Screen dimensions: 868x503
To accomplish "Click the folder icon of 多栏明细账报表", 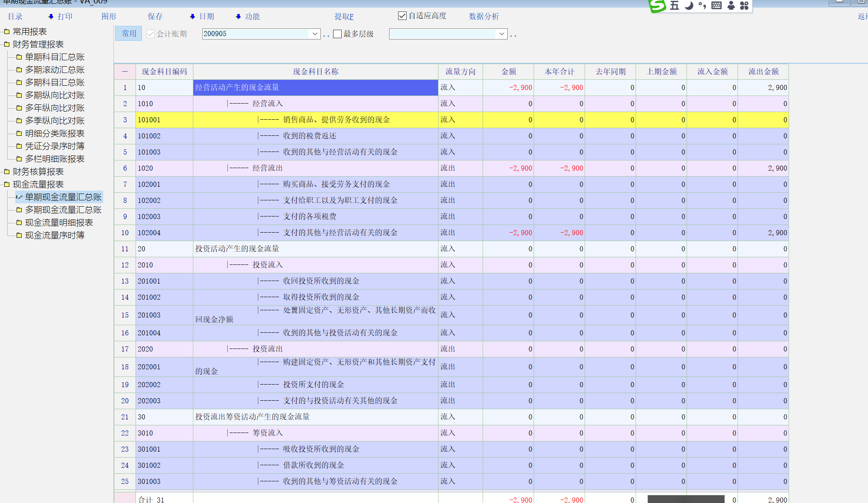I will click(x=19, y=159).
